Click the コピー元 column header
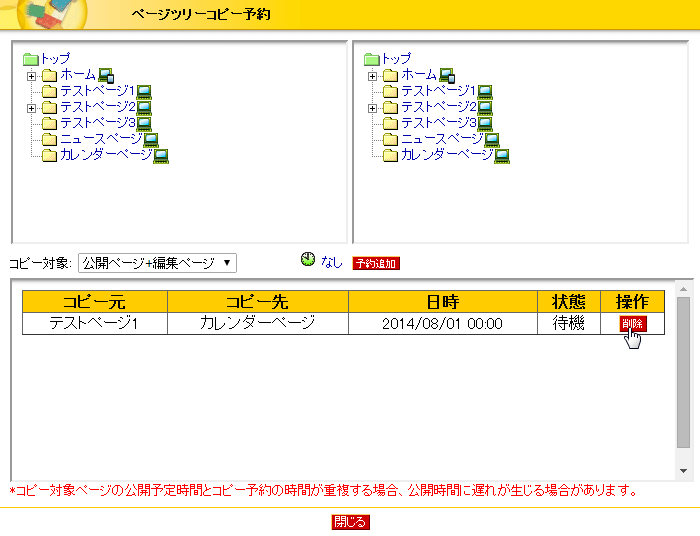This screenshot has height=536, width=700. [95, 302]
